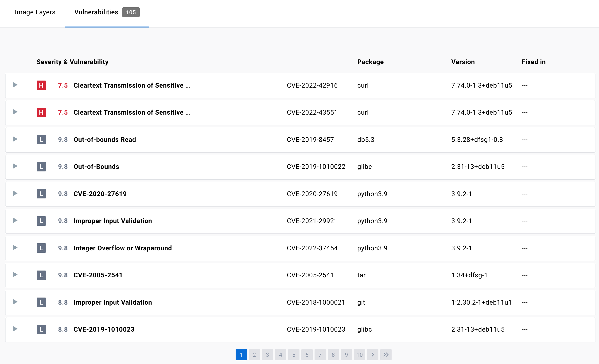Click the Severity & Vulnerability column header

point(72,62)
